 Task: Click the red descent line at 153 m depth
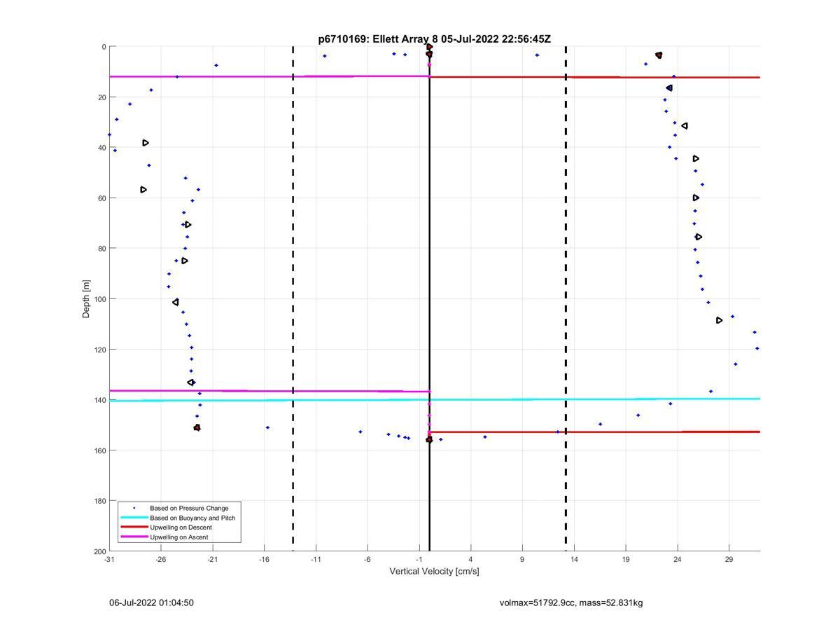tap(594, 432)
